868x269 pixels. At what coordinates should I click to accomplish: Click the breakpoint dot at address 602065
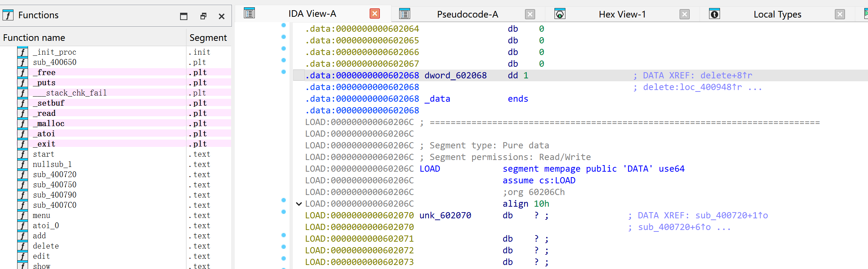coord(284,37)
